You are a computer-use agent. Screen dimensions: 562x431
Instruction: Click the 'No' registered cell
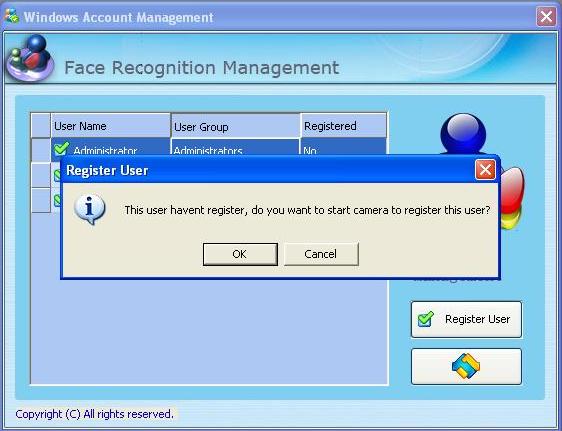[344, 147]
